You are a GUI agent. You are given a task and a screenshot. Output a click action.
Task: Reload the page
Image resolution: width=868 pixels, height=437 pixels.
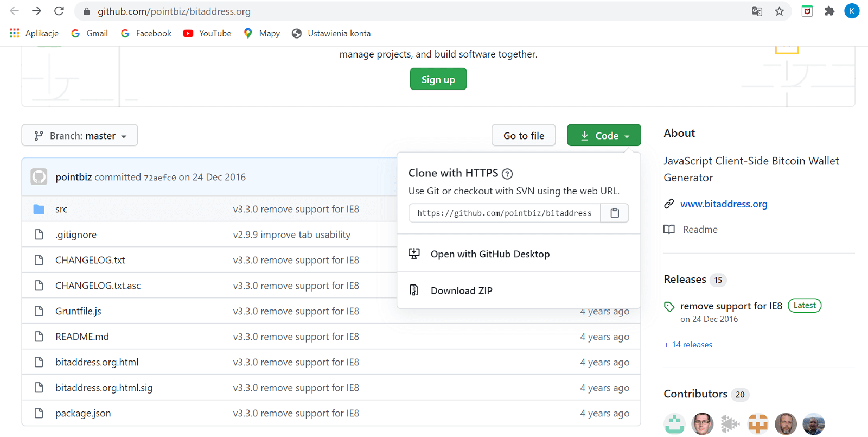[59, 11]
